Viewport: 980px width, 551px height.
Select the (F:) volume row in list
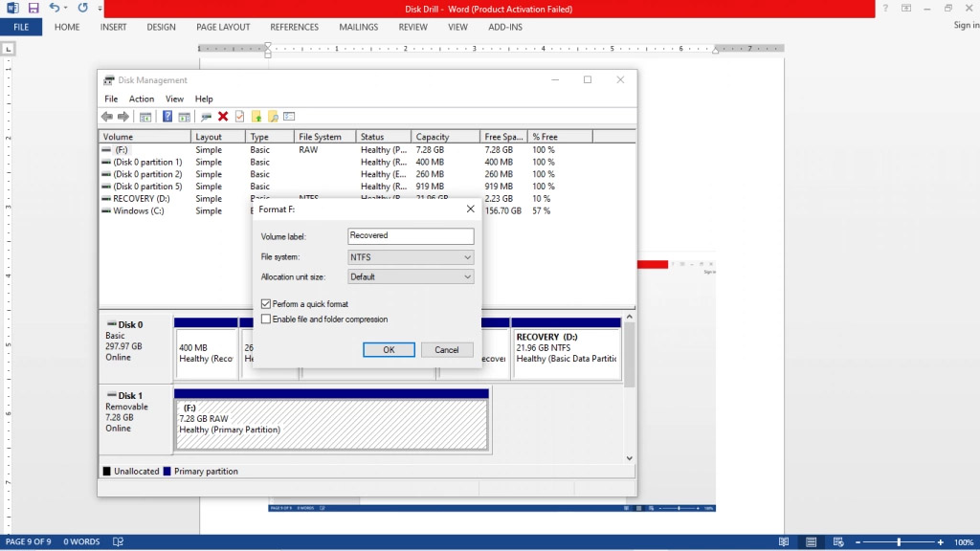(x=367, y=150)
